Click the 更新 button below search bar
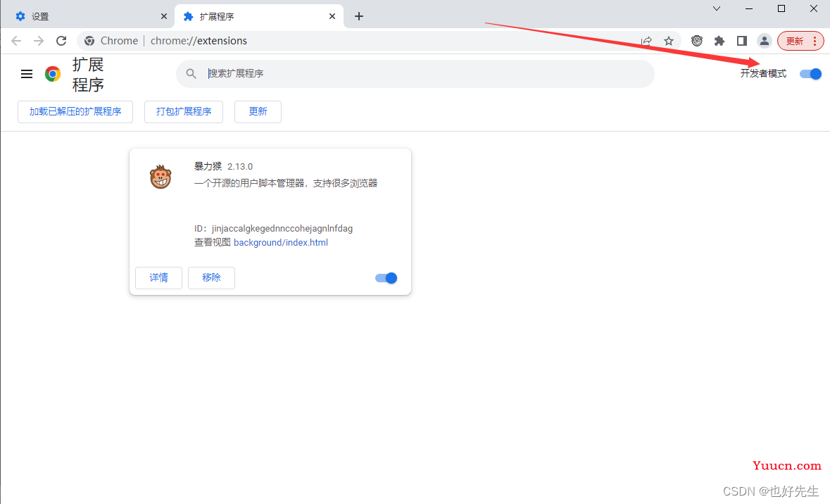 coord(258,112)
